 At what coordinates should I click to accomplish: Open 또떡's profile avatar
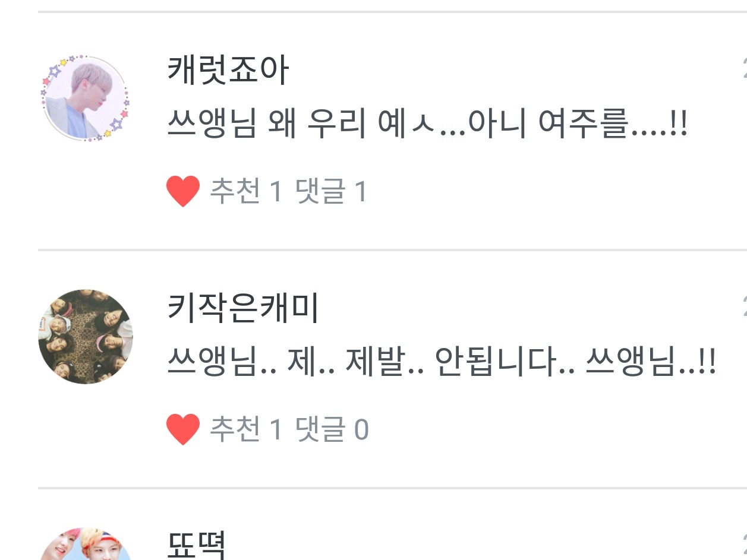[x=85, y=545]
